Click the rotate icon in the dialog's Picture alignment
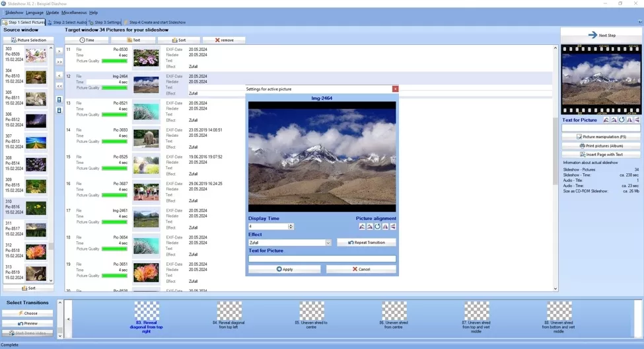 (x=378, y=226)
